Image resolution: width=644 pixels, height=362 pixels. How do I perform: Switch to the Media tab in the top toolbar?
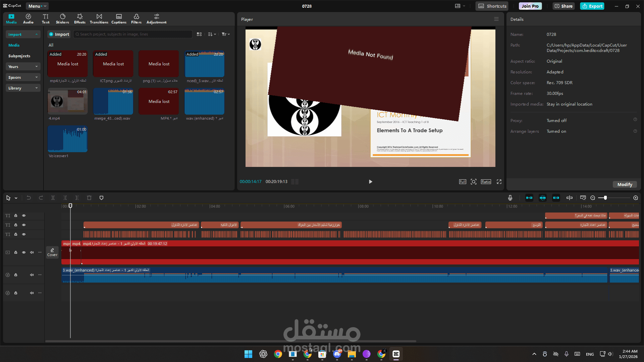[11, 19]
